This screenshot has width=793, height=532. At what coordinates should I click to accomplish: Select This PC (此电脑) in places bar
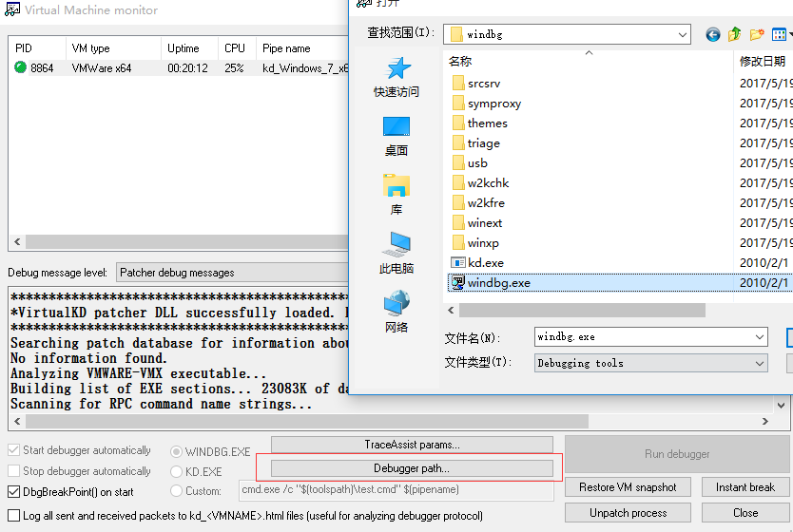pos(396,254)
